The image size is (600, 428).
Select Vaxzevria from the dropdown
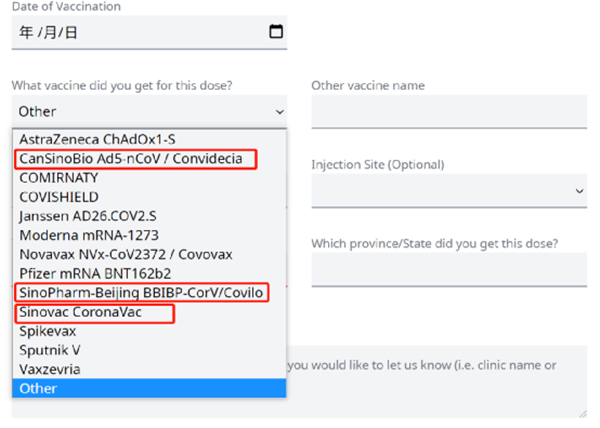[149, 369]
